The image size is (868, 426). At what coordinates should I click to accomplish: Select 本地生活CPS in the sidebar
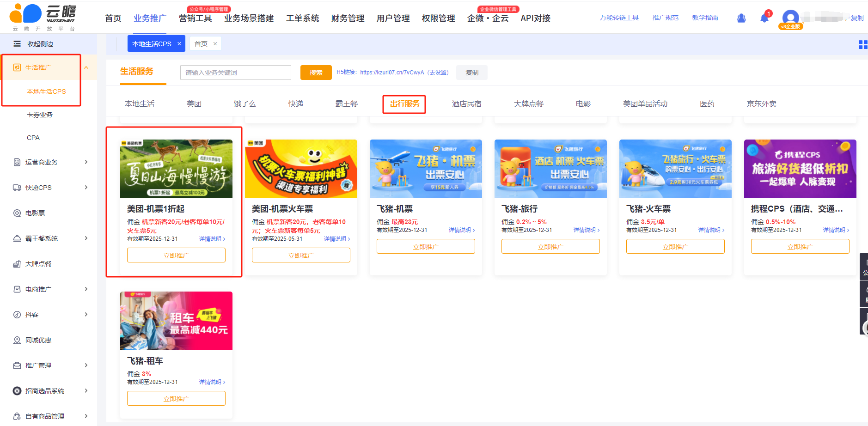tap(46, 91)
